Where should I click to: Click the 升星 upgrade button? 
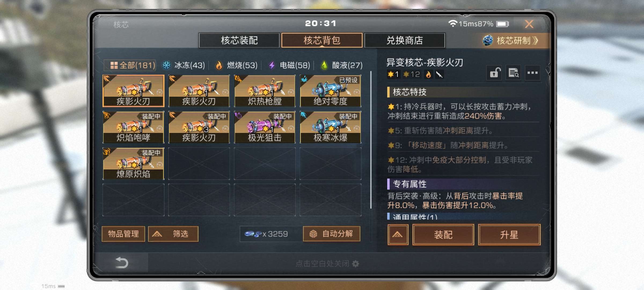click(x=509, y=235)
